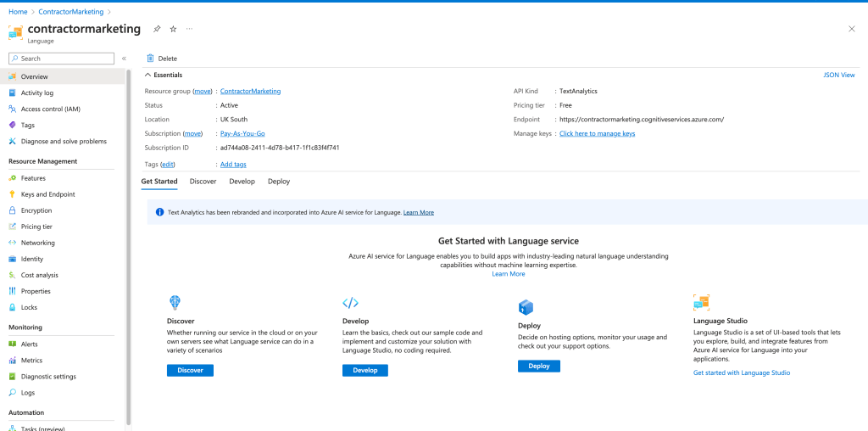
Task: Select the UK South location value
Action: tap(234, 119)
